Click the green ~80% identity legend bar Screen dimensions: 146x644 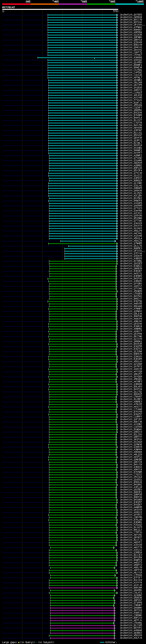coord(101,4)
